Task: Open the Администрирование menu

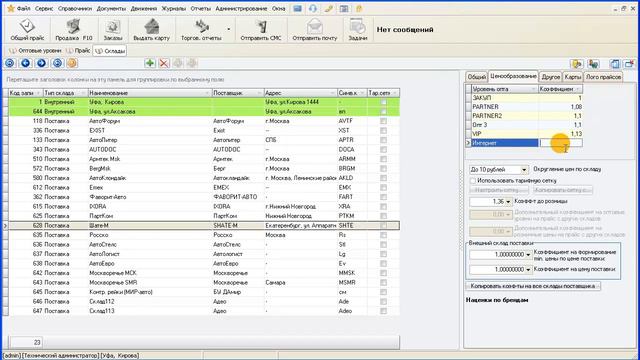Action: [x=241, y=9]
